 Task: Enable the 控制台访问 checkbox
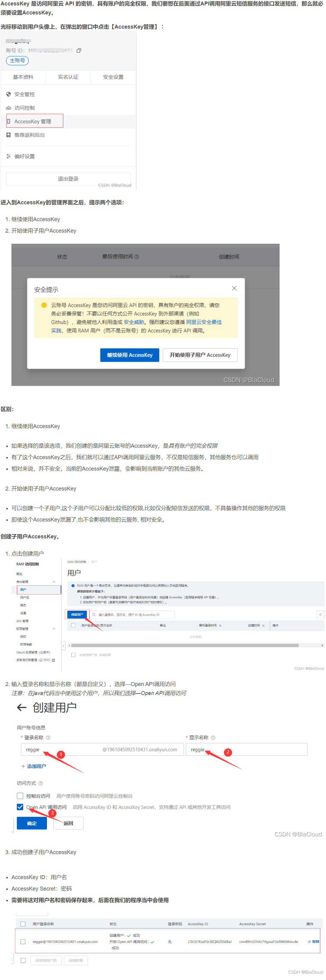20,796
